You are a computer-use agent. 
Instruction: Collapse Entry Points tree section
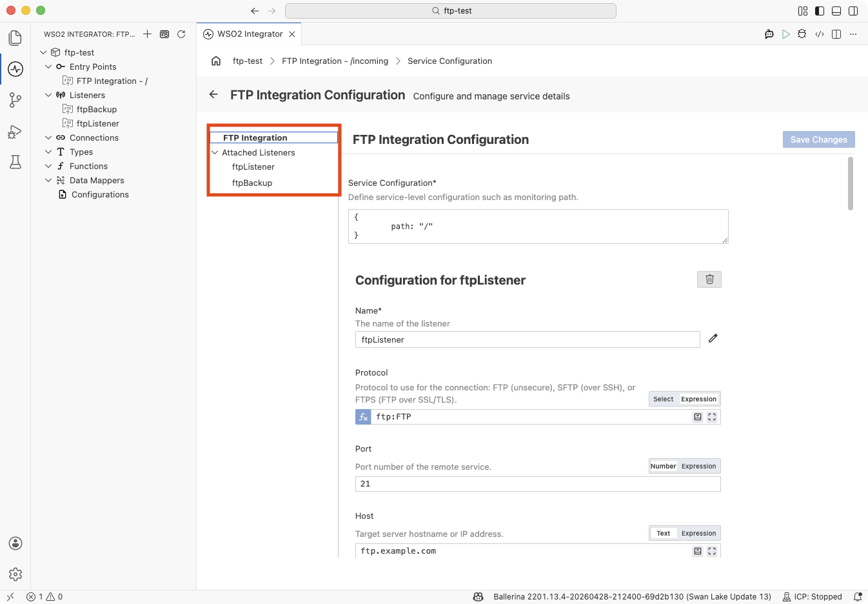point(48,66)
